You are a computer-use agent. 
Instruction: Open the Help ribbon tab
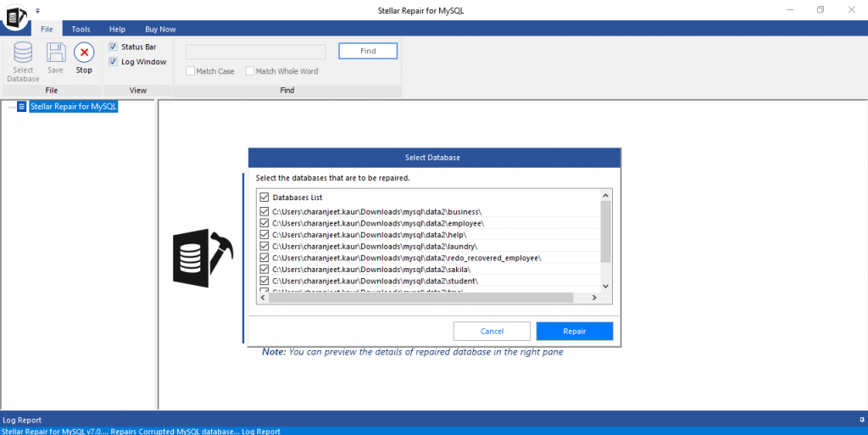click(x=117, y=29)
